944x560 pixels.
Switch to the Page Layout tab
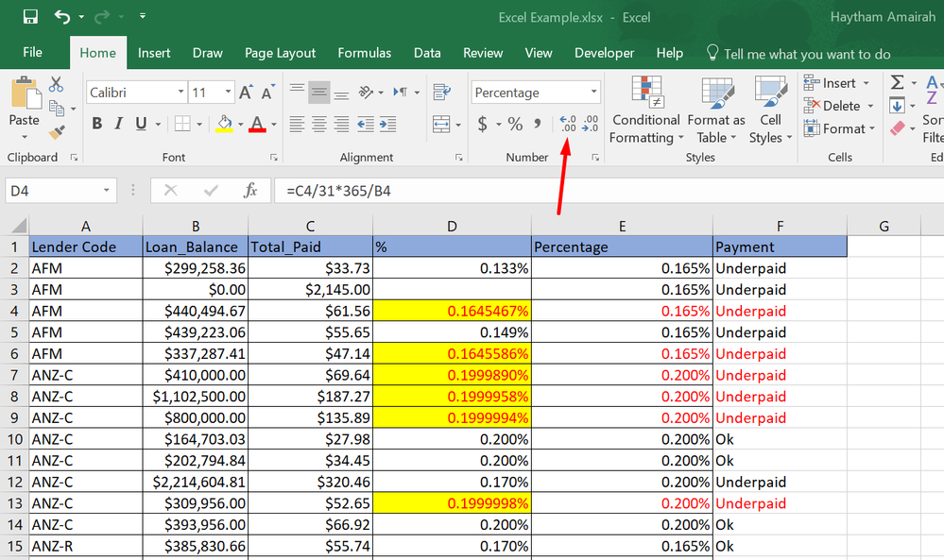280,53
